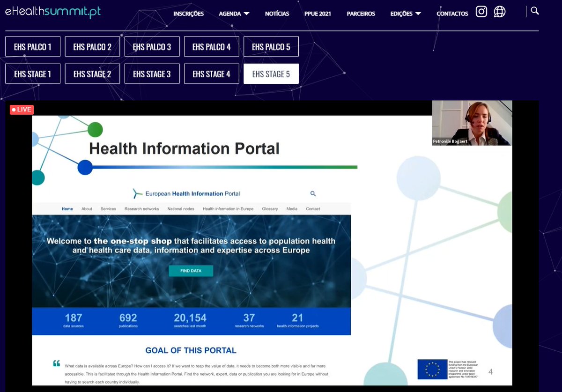Viewport: 562px width, 392px height.
Task: Click the 692 publications statistic
Action: point(128,321)
